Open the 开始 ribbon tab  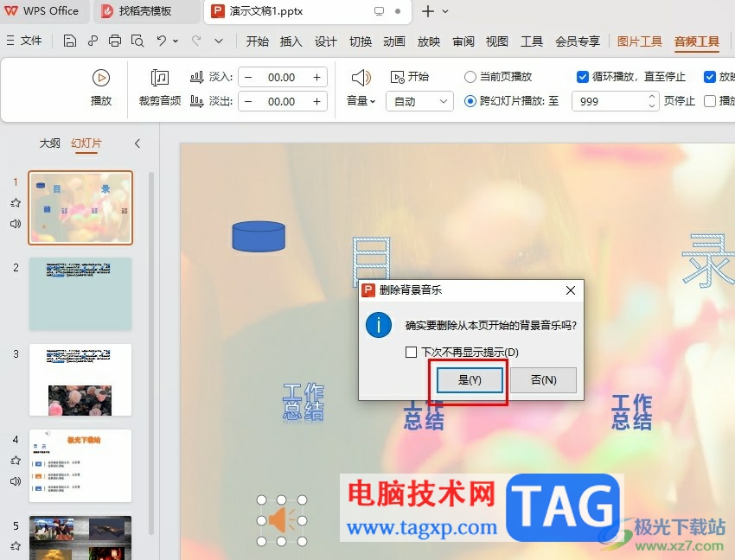(x=258, y=41)
